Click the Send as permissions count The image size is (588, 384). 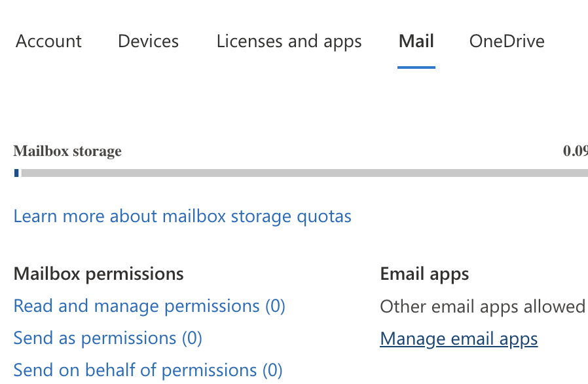coord(194,337)
